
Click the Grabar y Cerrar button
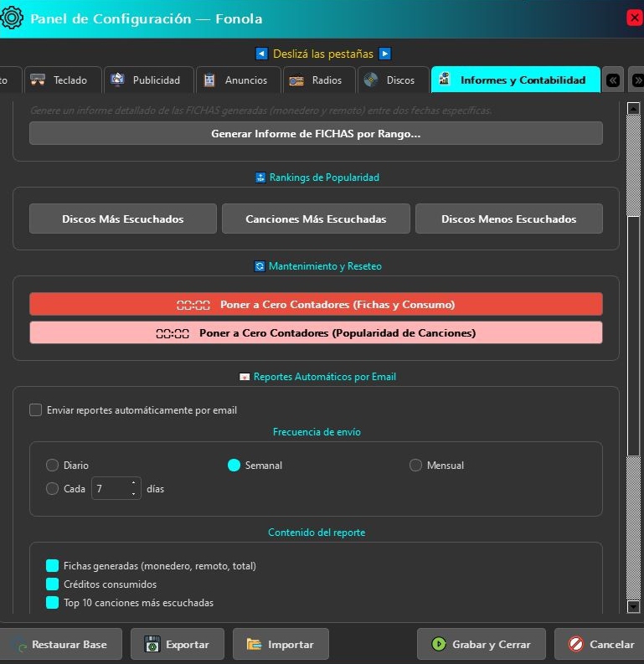[x=482, y=644]
